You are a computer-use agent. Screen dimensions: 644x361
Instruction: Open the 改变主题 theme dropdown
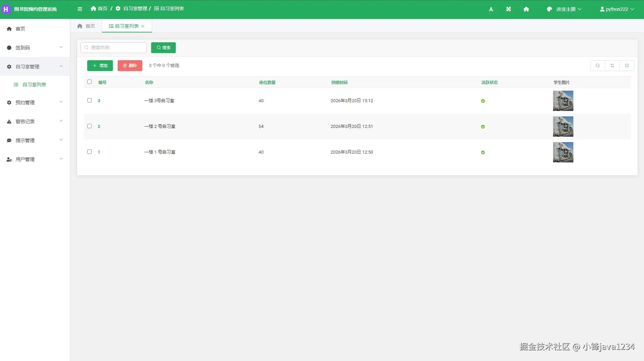click(564, 9)
